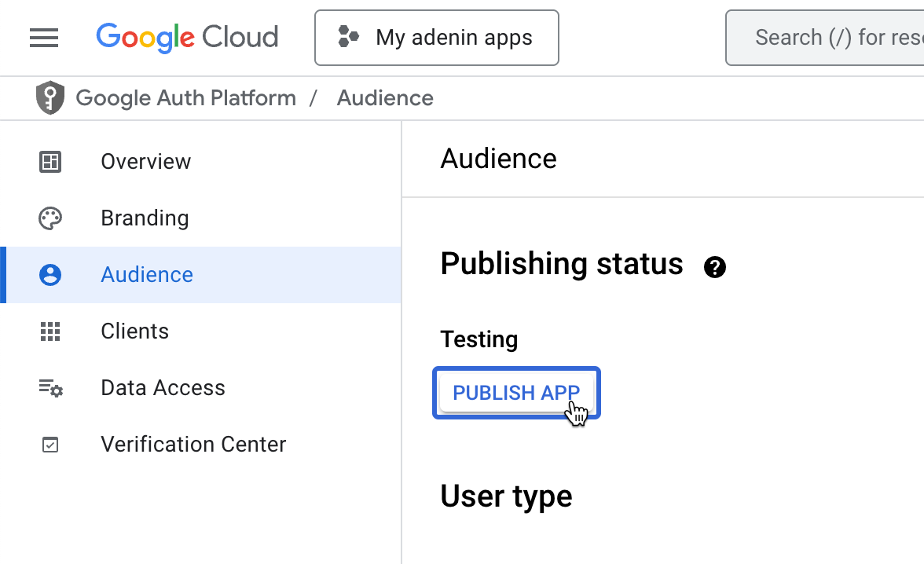
Task: Go to Google Auth Platform breadcrumb
Action: [x=186, y=98]
